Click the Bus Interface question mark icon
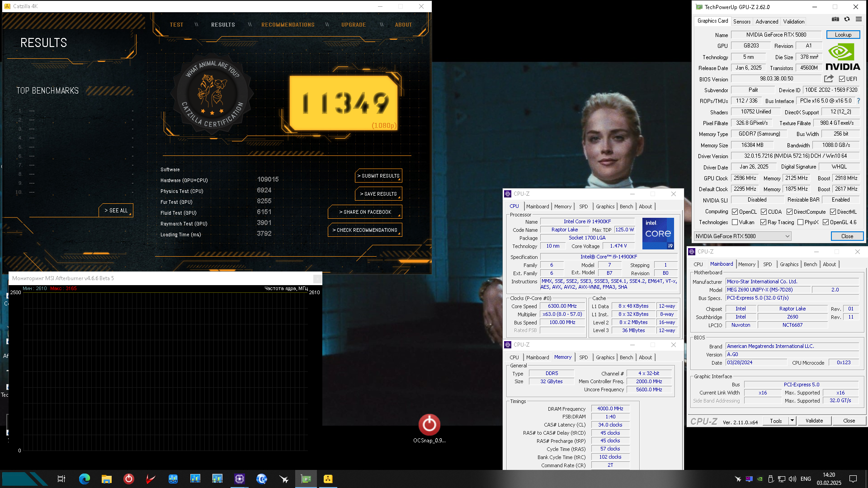The width and height of the screenshot is (868, 488). coord(859,101)
